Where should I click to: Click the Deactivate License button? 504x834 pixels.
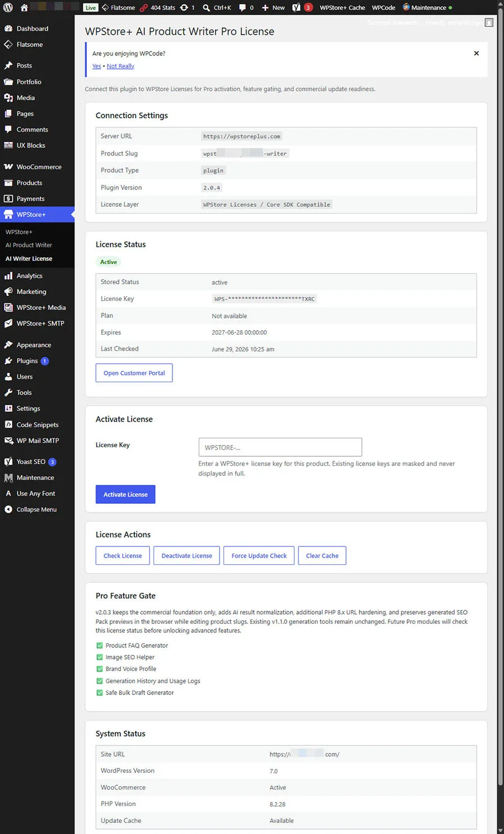186,555
